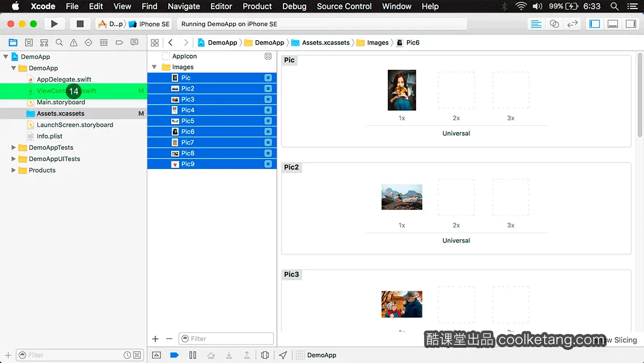Click the Run (play) button

click(54, 24)
